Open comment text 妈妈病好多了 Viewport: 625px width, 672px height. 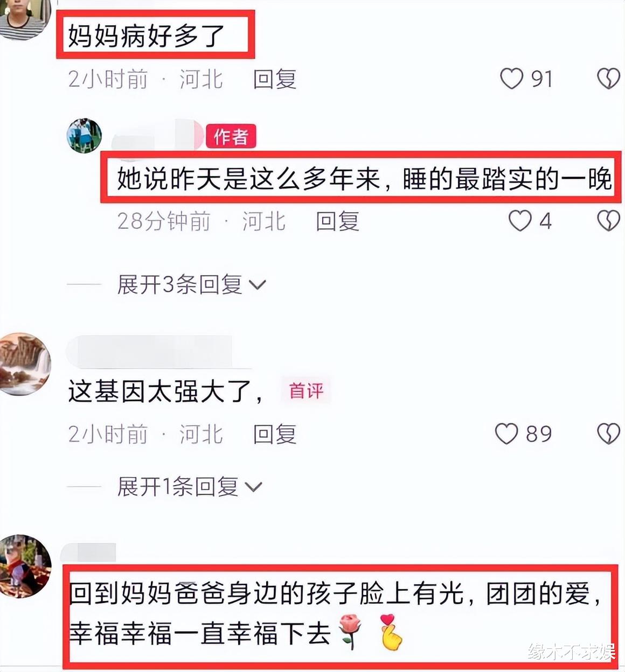(146, 36)
